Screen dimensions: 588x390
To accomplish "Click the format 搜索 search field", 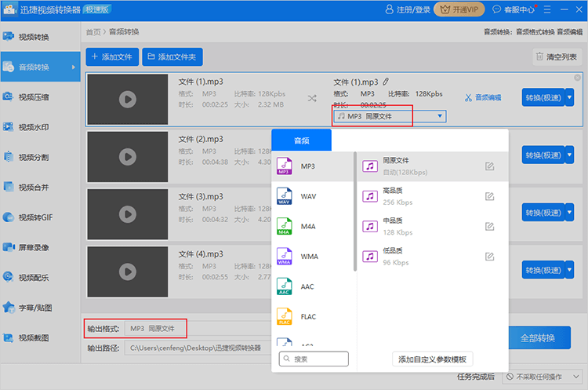I will pos(314,359).
